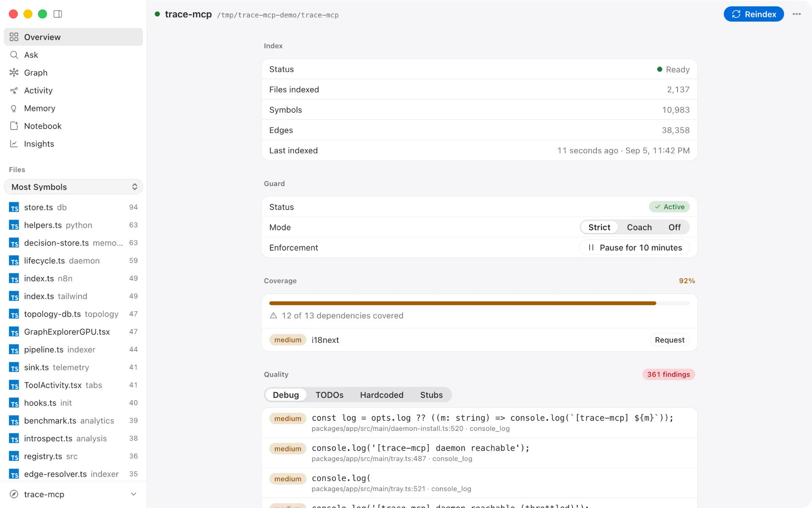The height and width of the screenshot is (508, 812).
Task: Click the Active guard status badge
Action: point(669,207)
